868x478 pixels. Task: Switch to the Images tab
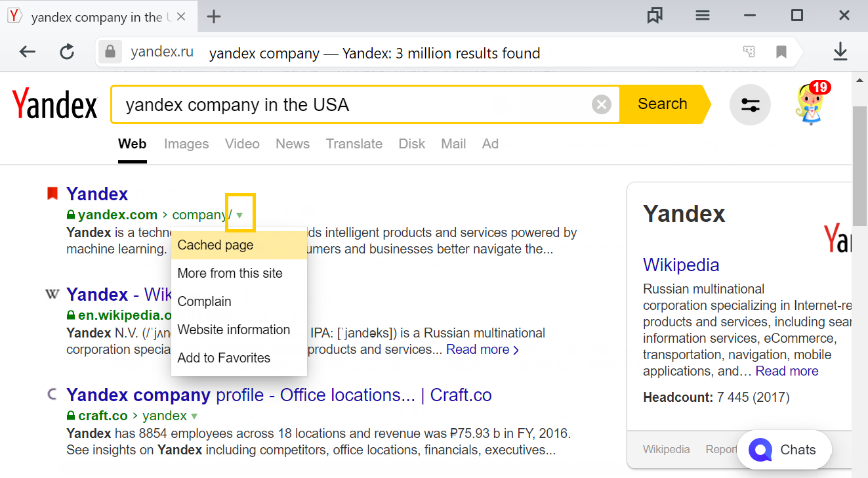(186, 144)
